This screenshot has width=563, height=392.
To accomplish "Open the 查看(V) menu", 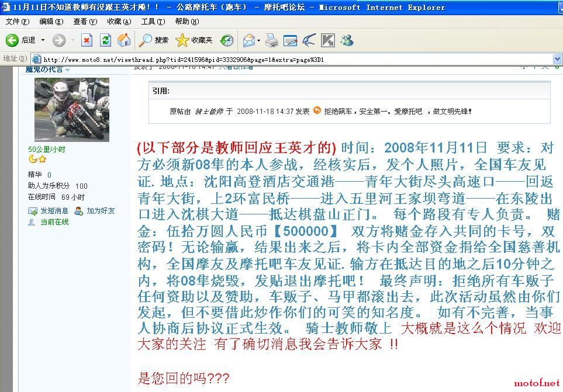I will [x=85, y=22].
